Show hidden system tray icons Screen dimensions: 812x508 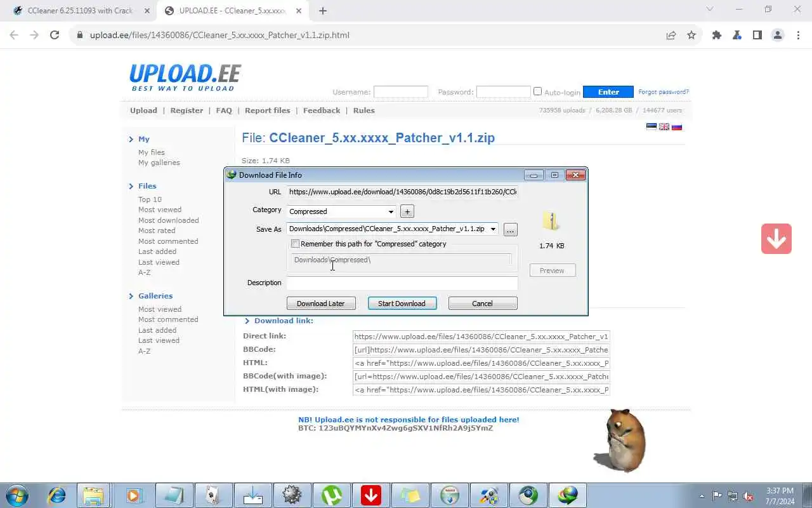click(x=702, y=496)
